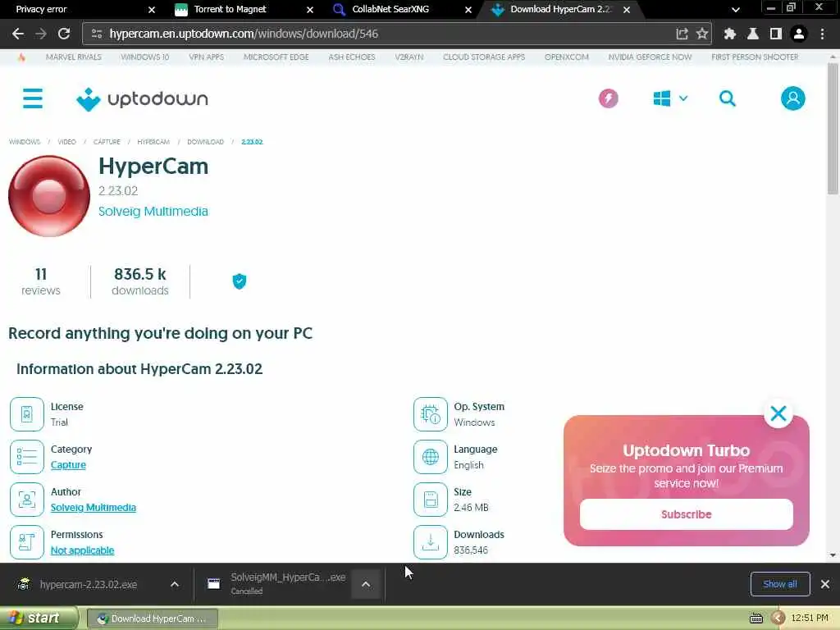Open site information icon in address bar
This screenshot has height=630, width=840.
tap(97, 34)
